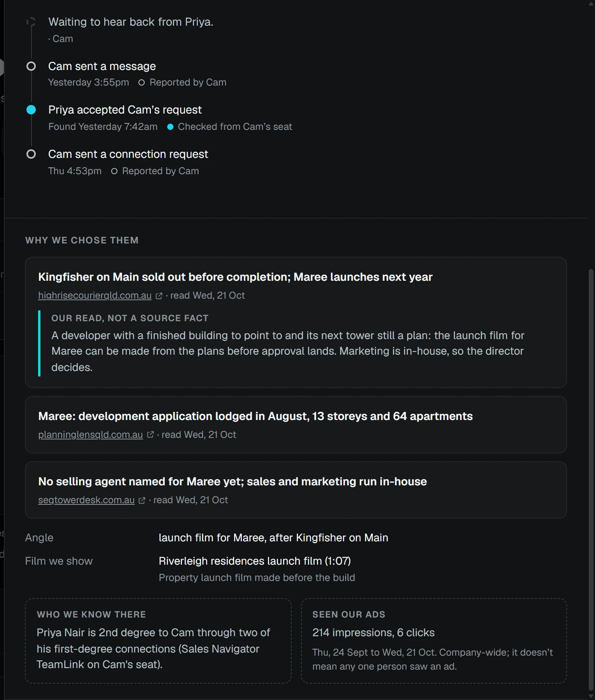Click the Who We Know There box
595x700 pixels.
158,641
